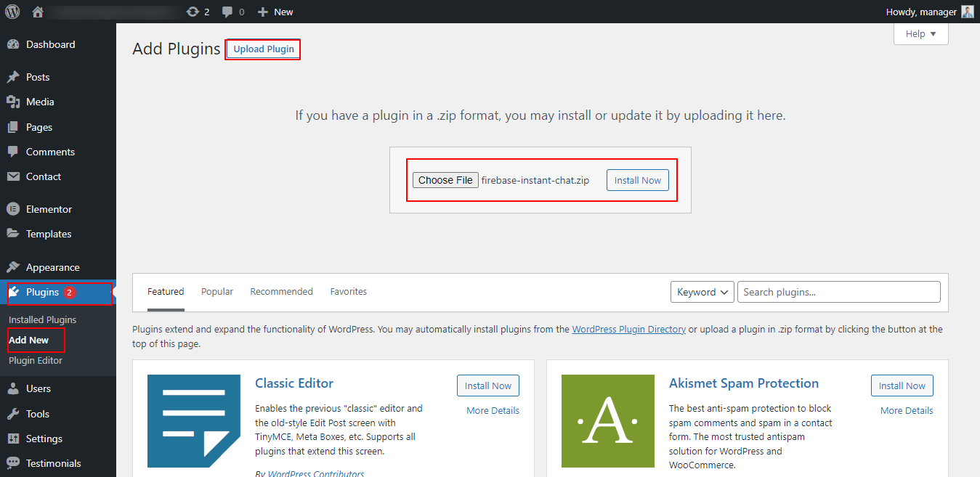The image size is (980, 477).
Task: Switch to the Popular tab
Action: [x=217, y=292]
